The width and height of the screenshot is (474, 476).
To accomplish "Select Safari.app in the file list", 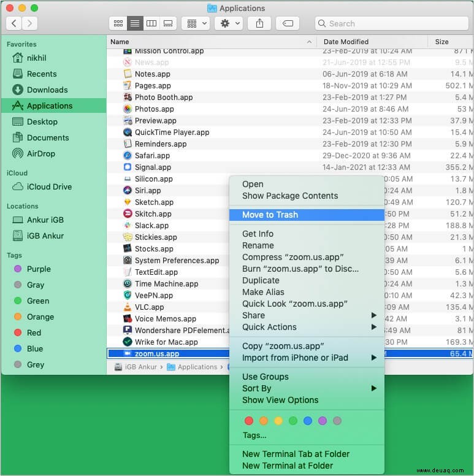I will (x=290, y=156).
